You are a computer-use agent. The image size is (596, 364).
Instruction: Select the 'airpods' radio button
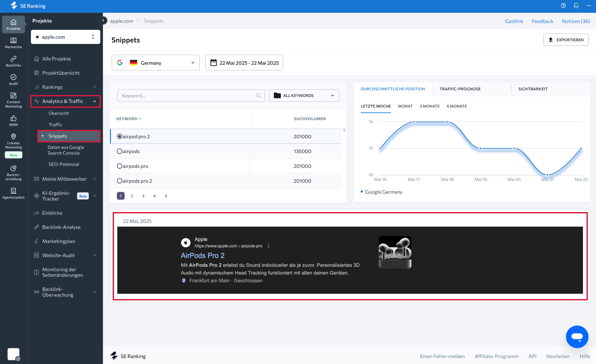pos(119,151)
